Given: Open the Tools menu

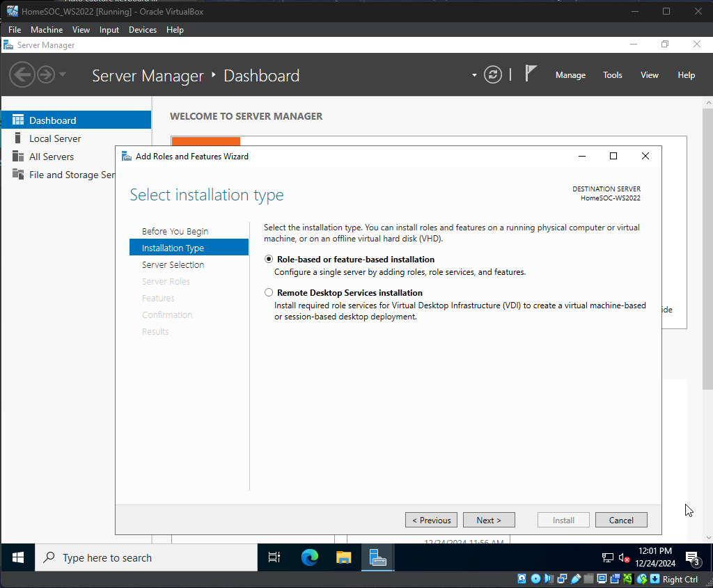Looking at the screenshot, I should pyautogui.click(x=613, y=75).
